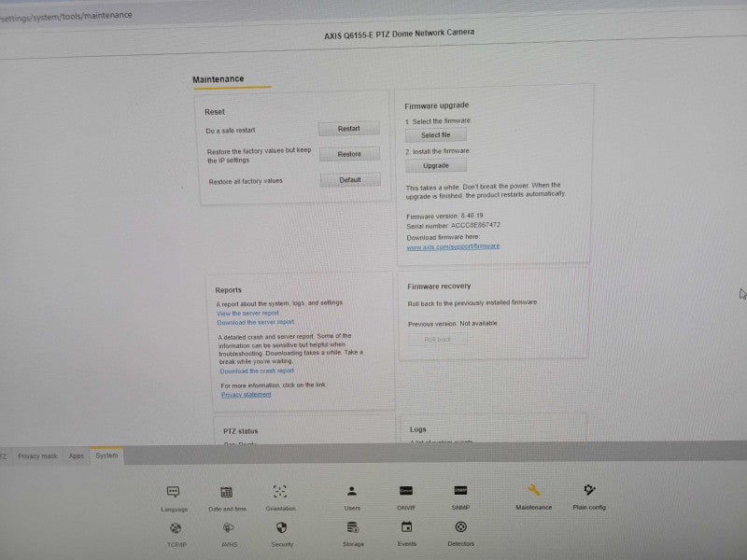Click the Select file button
This screenshot has width=747, height=560.
[x=435, y=135]
